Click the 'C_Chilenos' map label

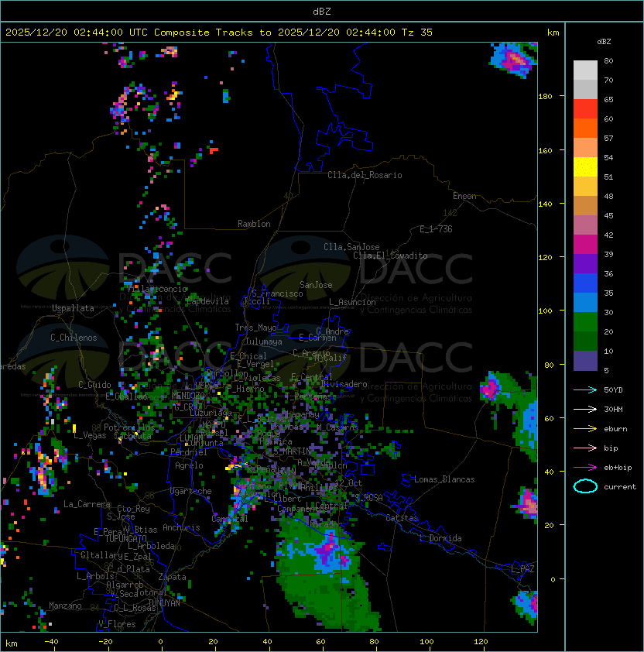point(74,338)
